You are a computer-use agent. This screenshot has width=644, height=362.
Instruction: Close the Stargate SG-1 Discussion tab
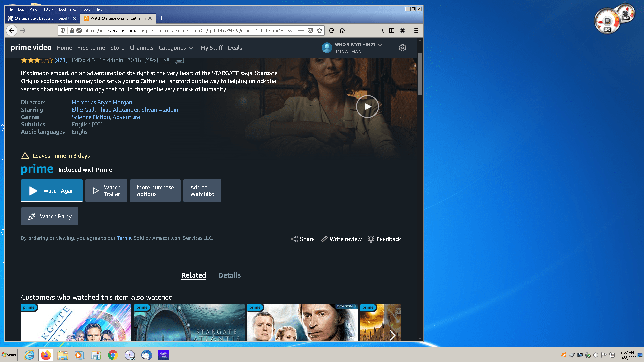74,18
